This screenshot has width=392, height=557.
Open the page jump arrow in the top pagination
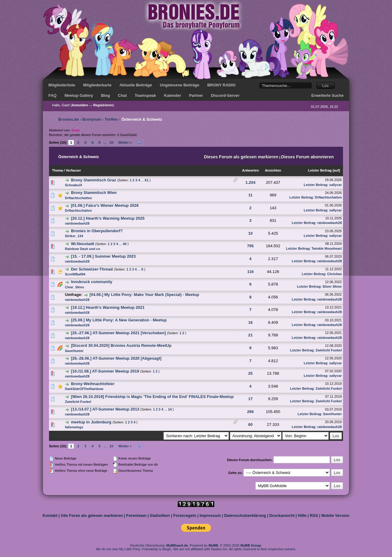pos(139,142)
